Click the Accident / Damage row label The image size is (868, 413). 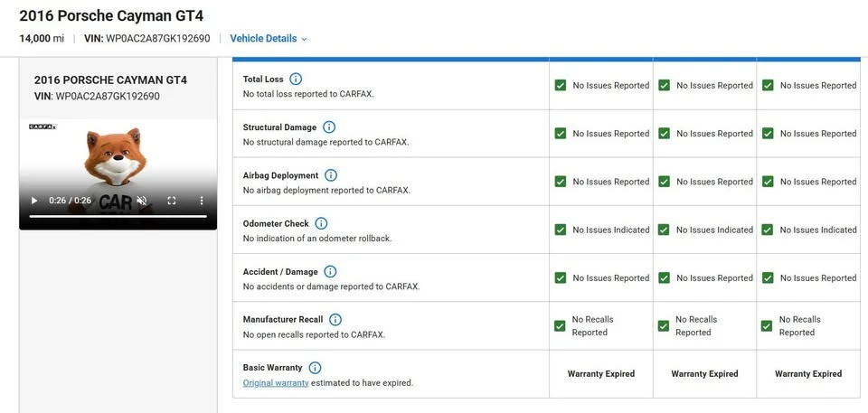(280, 272)
